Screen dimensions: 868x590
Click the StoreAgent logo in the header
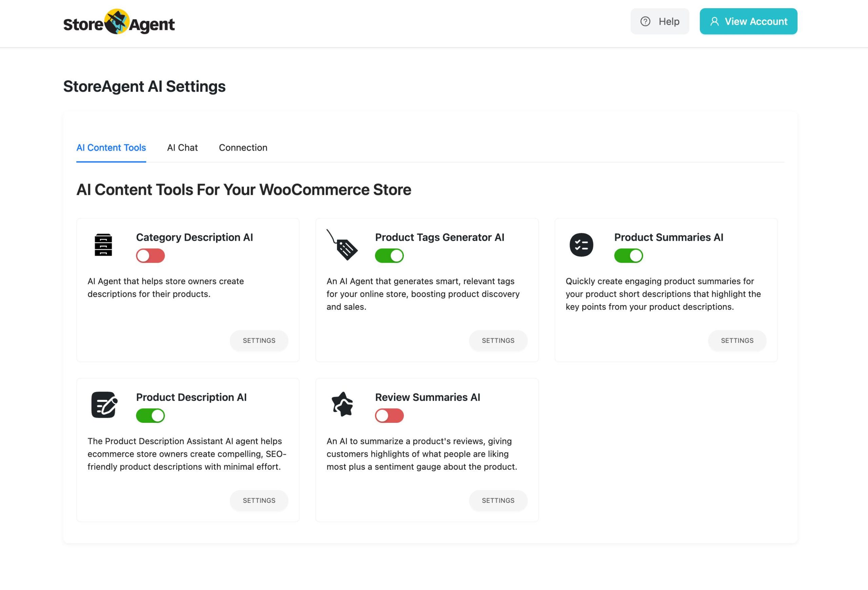[x=119, y=22]
